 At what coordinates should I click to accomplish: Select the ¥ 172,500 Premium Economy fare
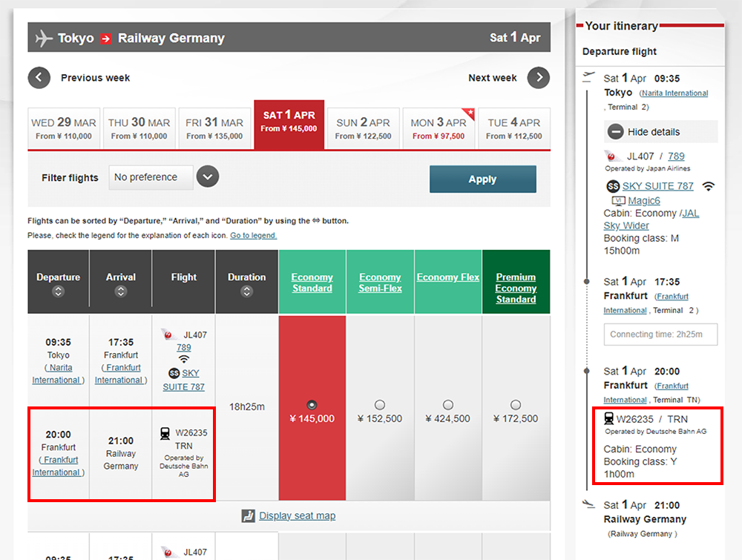click(516, 405)
